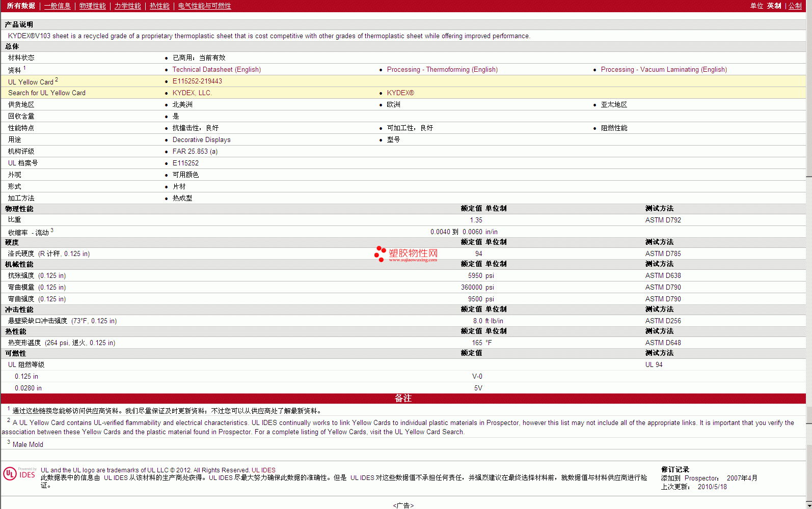Click the 热成型 processing method entry
Viewport: 812px width, 509px height.
182,199
